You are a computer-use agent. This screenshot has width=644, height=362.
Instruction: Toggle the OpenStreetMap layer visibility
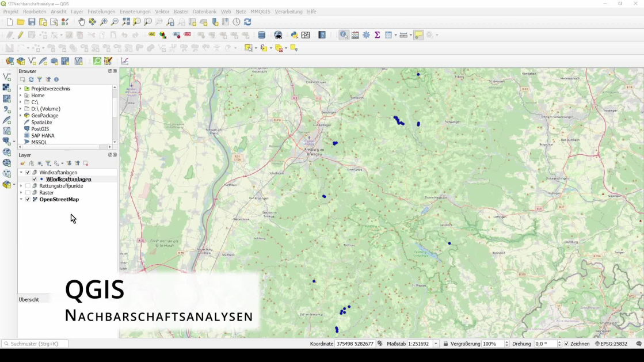point(28,199)
